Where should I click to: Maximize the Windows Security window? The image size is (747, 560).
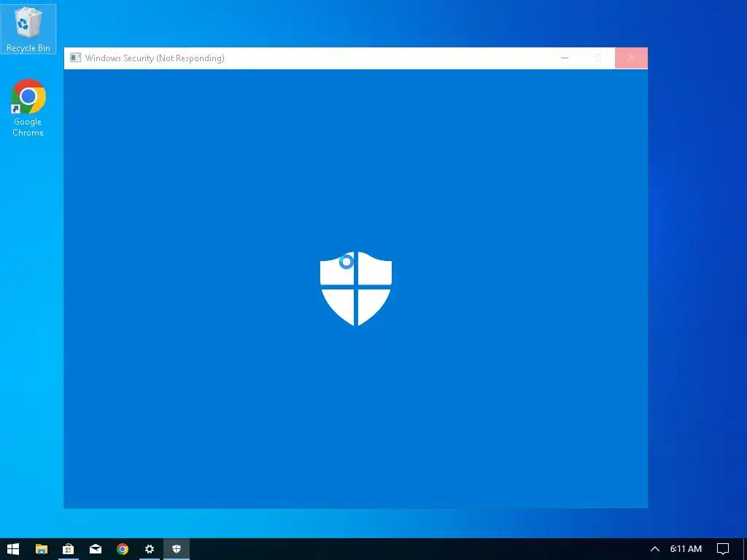[597, 58]
